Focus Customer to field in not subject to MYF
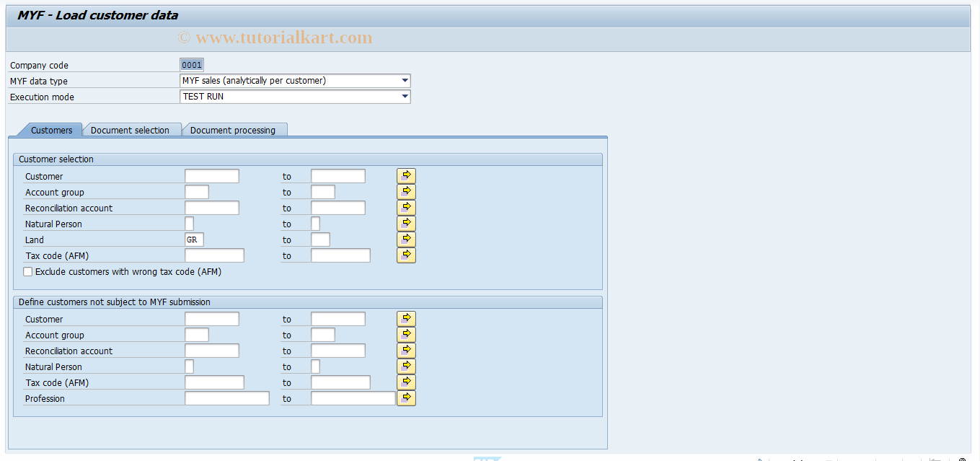Image resolution: width=980 pixels, height=461 pixels. (338, 319)
